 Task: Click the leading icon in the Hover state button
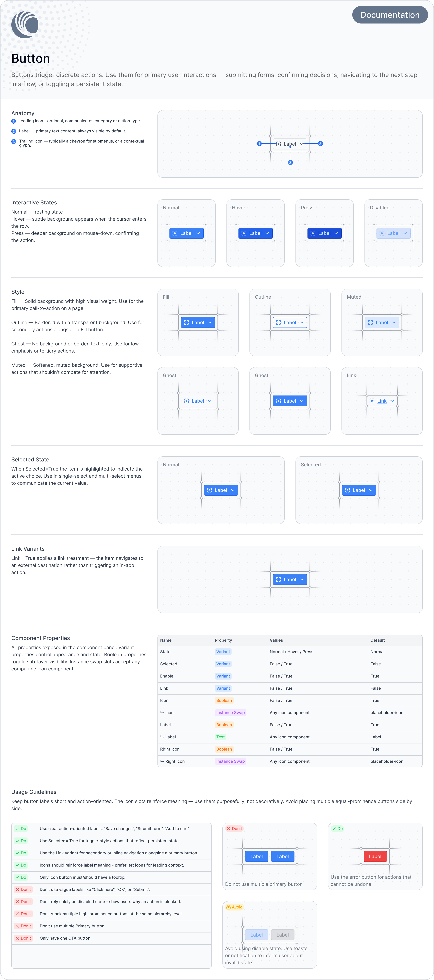[244, 233]
